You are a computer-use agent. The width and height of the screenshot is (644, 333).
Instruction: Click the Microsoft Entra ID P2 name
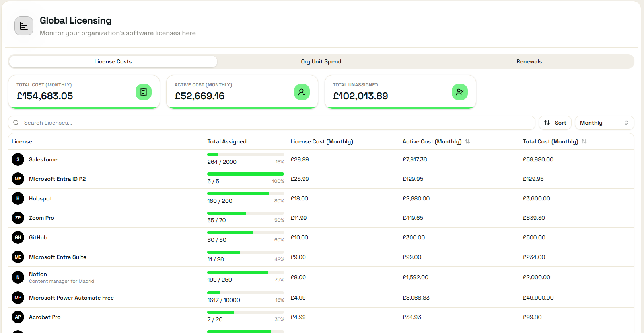[57, 179]
